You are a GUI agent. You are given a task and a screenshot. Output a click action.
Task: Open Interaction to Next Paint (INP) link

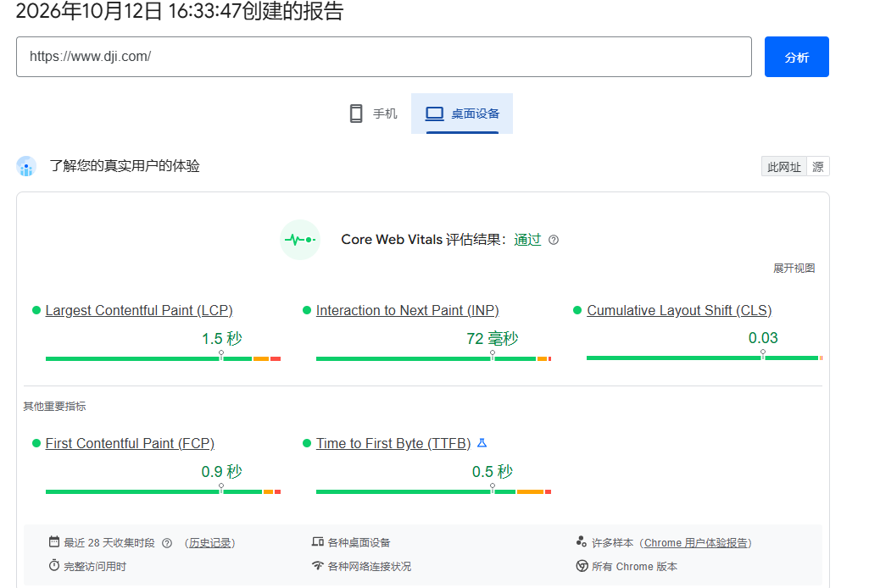click(407, 311)
